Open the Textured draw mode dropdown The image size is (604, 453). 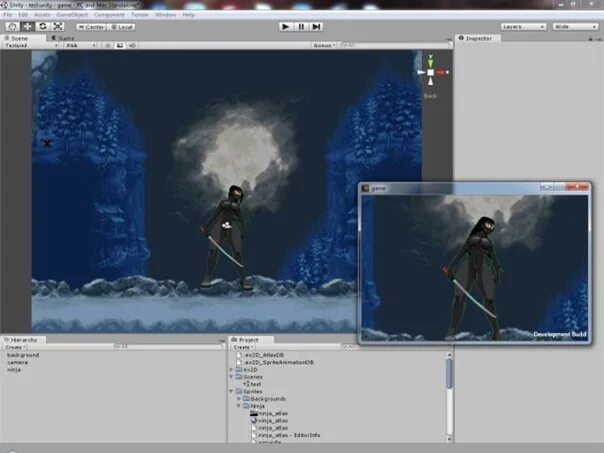31,45
